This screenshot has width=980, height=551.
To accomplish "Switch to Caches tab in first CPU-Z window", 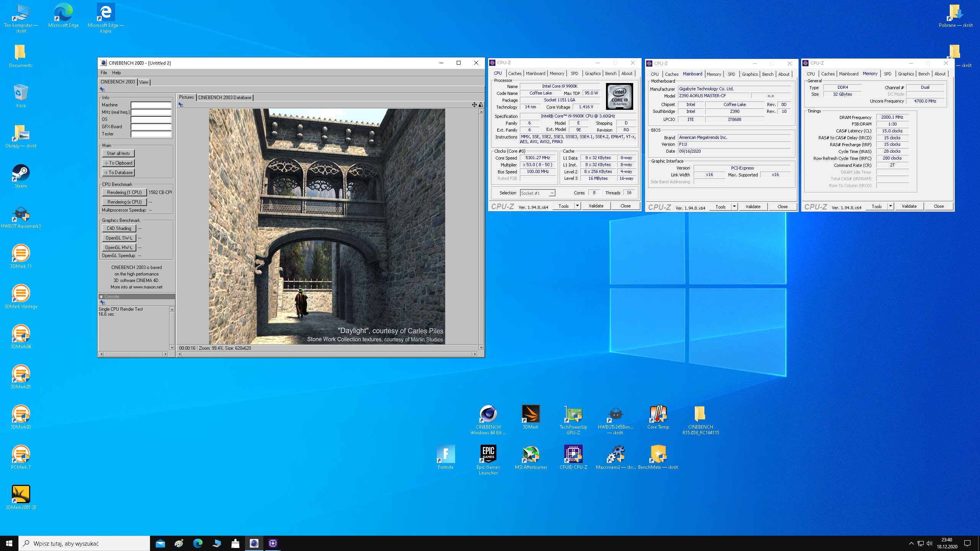I will (514, 73).
